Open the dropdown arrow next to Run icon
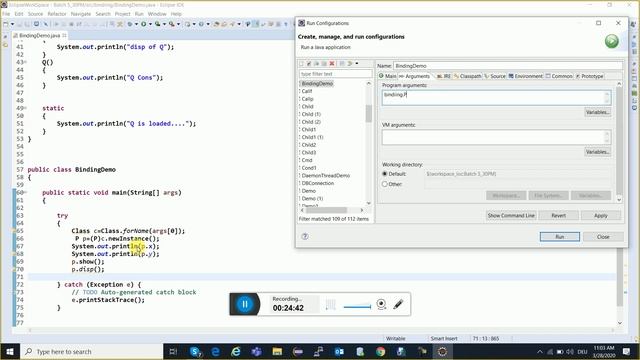 coord(150,24)
